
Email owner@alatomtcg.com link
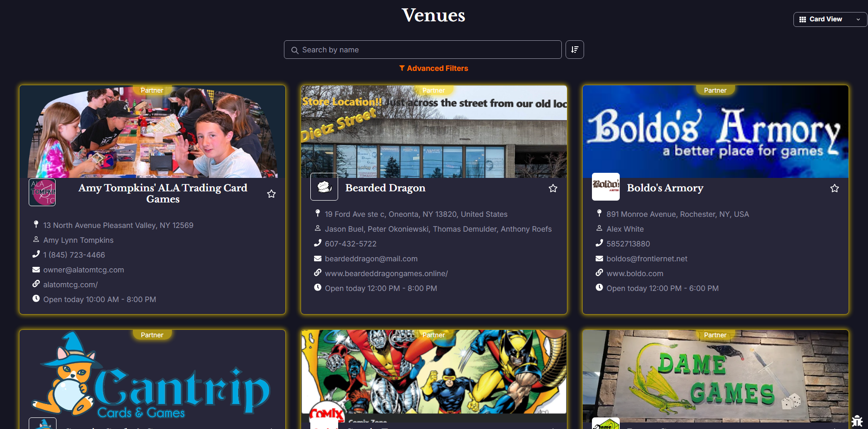point(83,270)
